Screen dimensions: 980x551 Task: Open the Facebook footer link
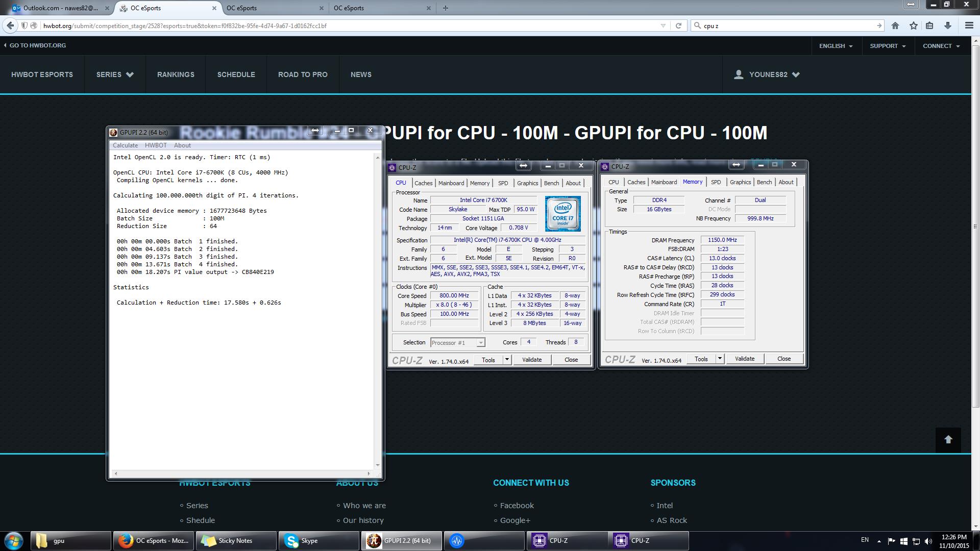click(x=517, y=506)
